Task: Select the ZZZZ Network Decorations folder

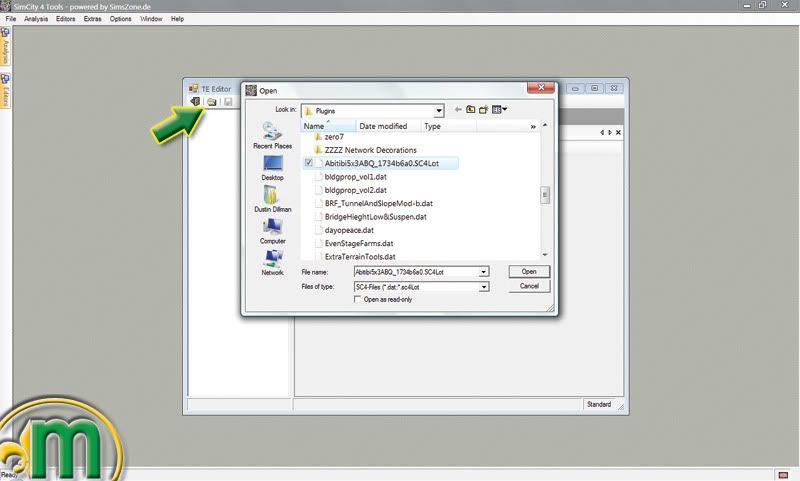Action: [365, 150]
